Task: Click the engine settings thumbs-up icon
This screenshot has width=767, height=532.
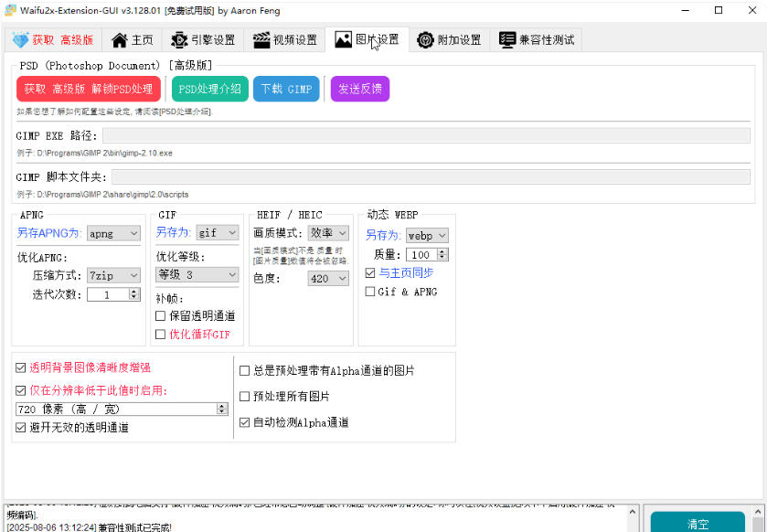Action: [x=177, y=40]
